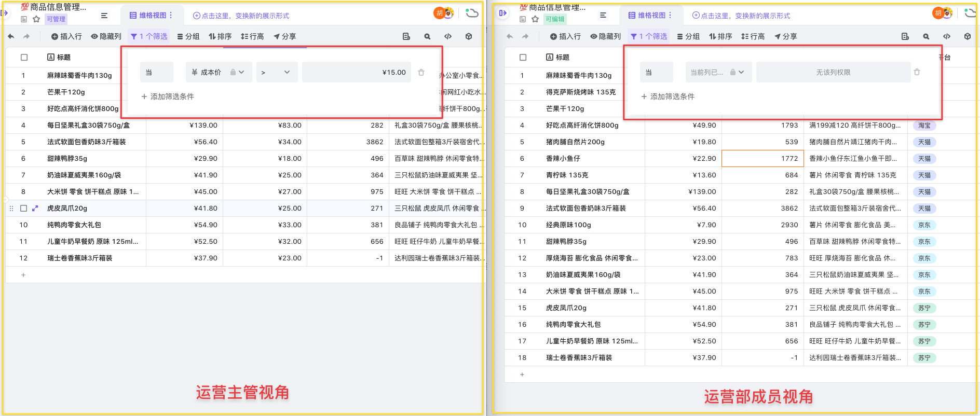Star the datasheet next to the 可管理 badge
The image size is (980, 416).
click(36, 19)
